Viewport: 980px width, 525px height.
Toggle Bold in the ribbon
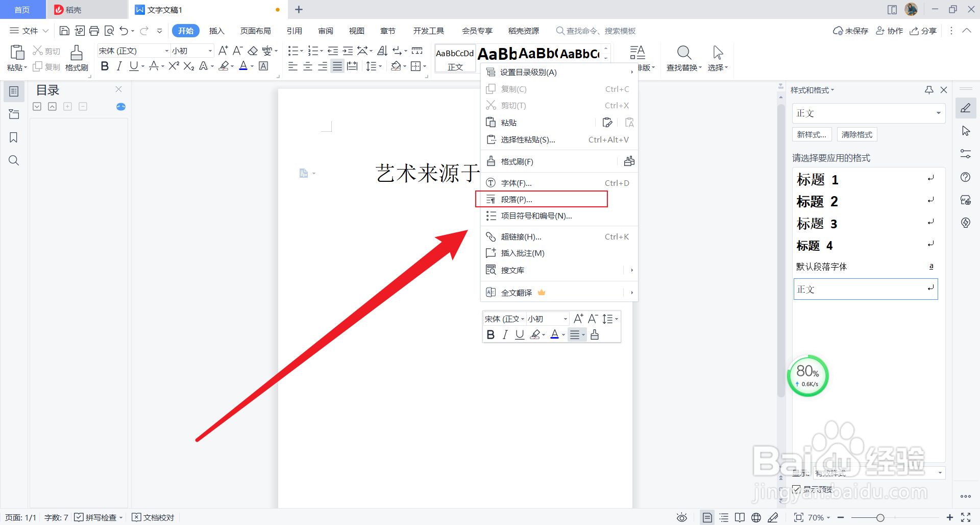[x=105, y=66]
